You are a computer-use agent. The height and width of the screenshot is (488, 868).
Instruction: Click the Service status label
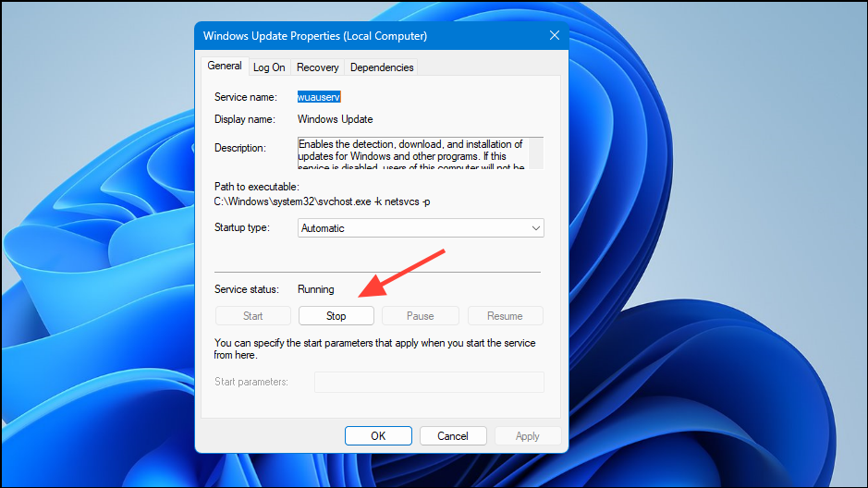pos(246,289)
